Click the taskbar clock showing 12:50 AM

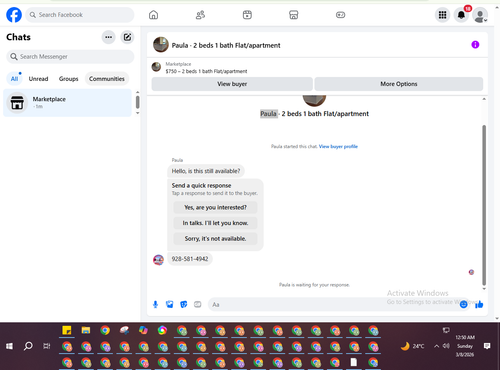465,346
